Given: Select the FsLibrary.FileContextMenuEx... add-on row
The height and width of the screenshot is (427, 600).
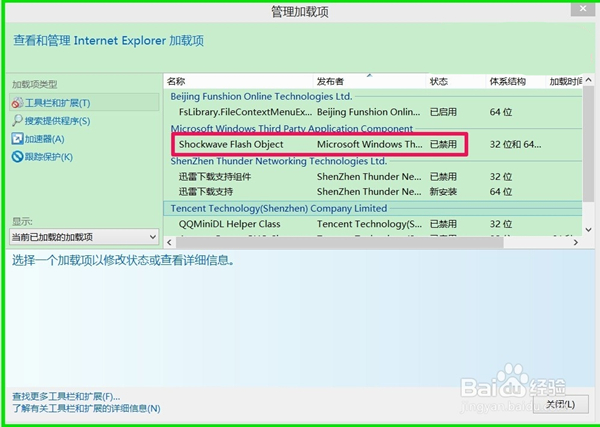Looking at the screenshot, I should 373,112.
